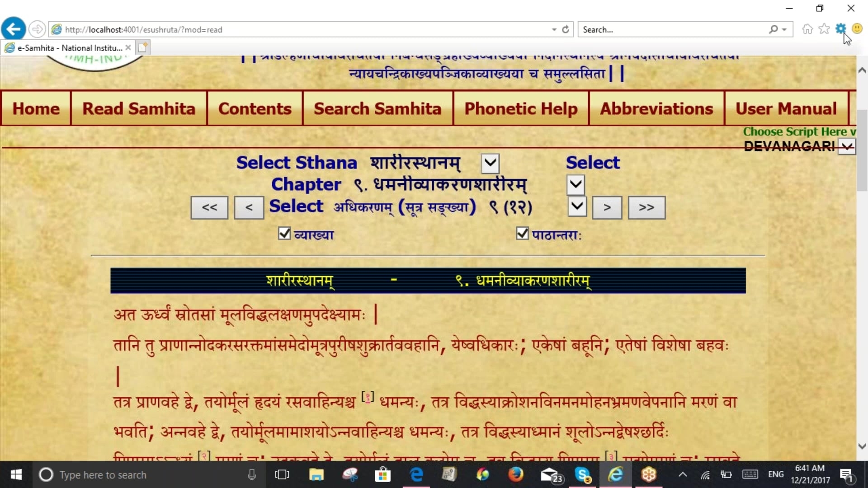Open Firefox from the taskbar

click(515, 474)
